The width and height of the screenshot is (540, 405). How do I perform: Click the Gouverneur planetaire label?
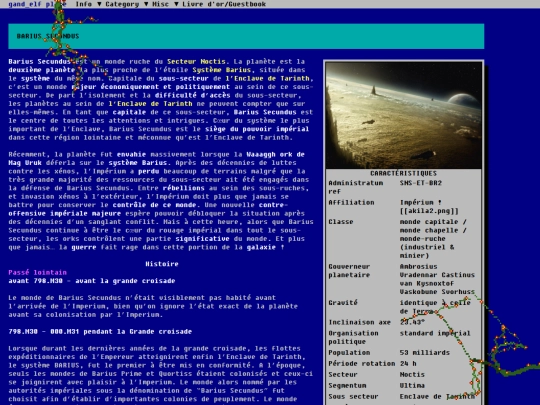click(349, 271)
